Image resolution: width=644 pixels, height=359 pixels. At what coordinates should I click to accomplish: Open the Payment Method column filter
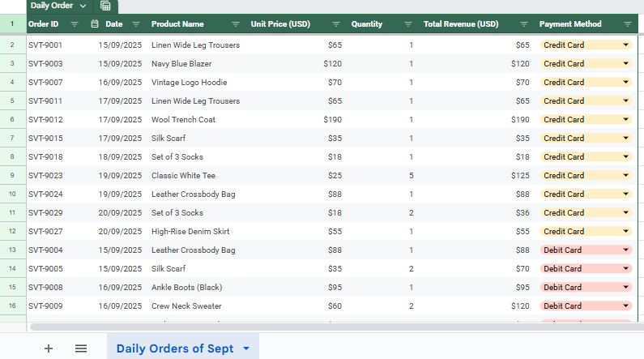click(628, 24)
